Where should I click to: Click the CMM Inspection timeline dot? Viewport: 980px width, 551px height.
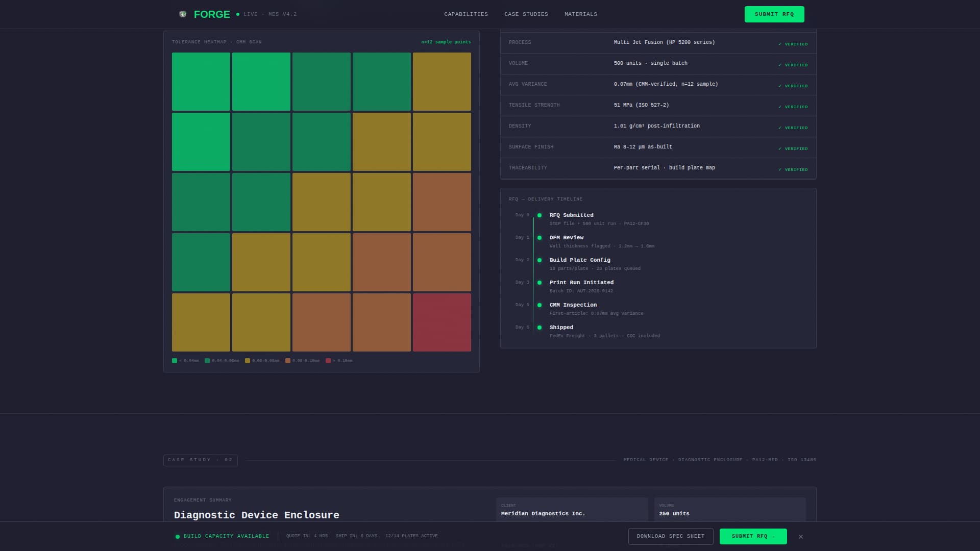click(x=540, y=305)
